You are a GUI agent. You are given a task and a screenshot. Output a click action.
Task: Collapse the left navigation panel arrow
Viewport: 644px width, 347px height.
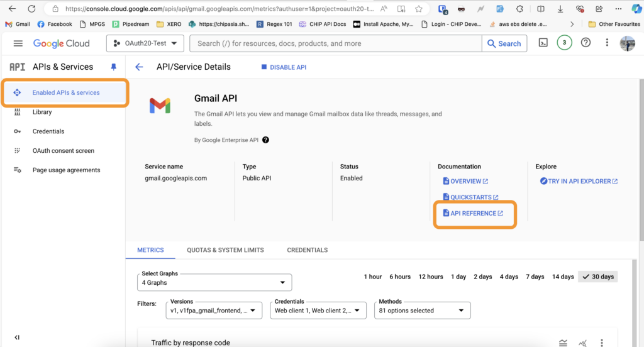click(x=17, y=338)
